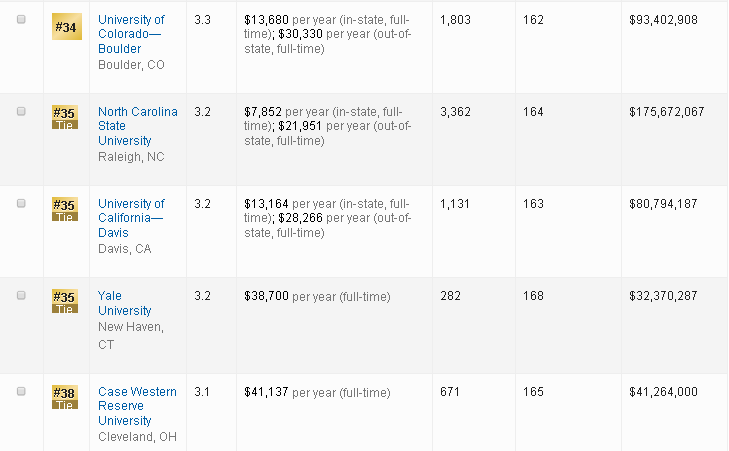Toggle the Case Western Reserve checkbox

pyautogui.click(x=21, y=392)
